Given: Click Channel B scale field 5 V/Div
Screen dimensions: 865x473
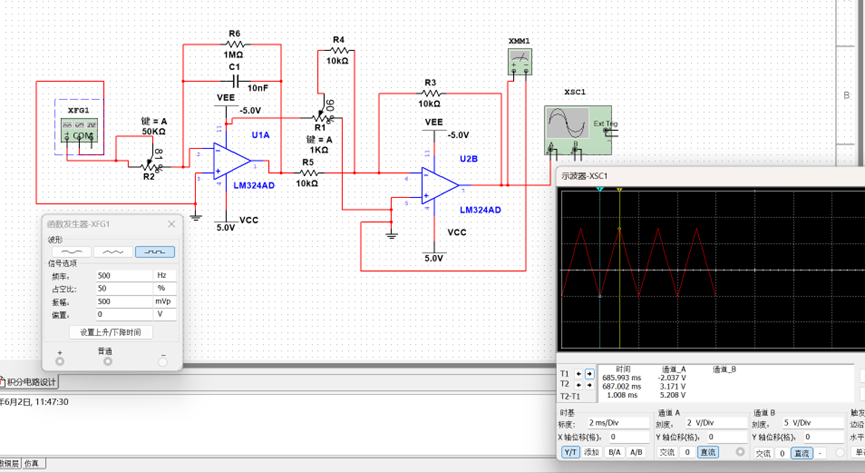Looking at the screenshot, I should [813, 423].
